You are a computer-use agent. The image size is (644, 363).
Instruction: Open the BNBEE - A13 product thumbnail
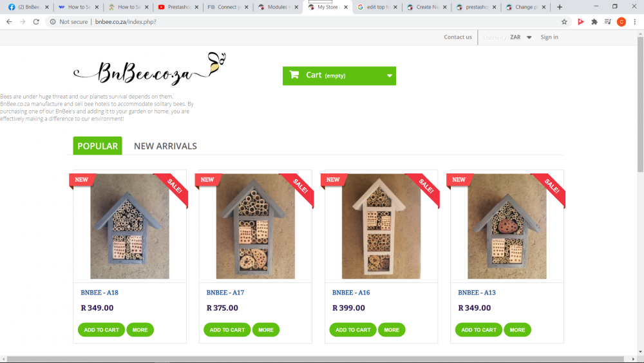tap(507, 226)
